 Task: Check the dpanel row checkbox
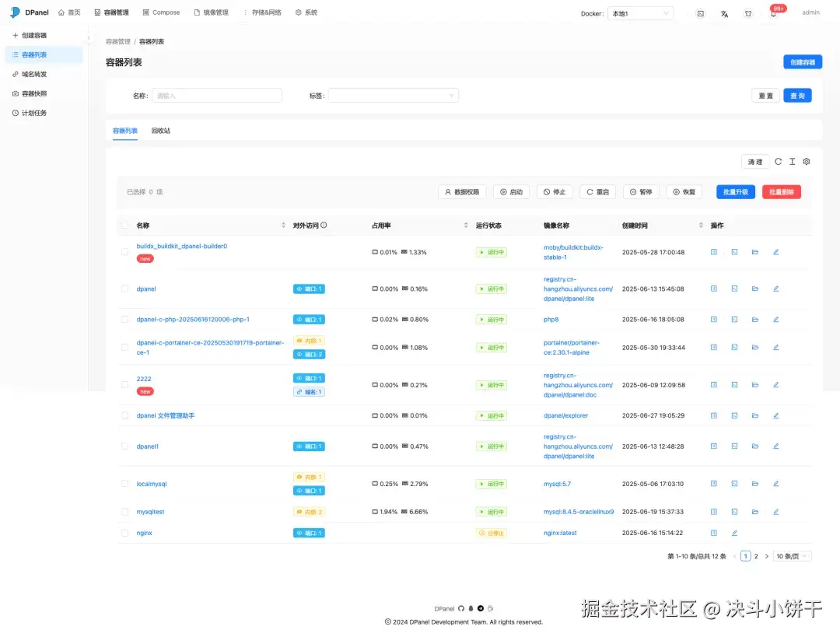[x=124, y=289]
